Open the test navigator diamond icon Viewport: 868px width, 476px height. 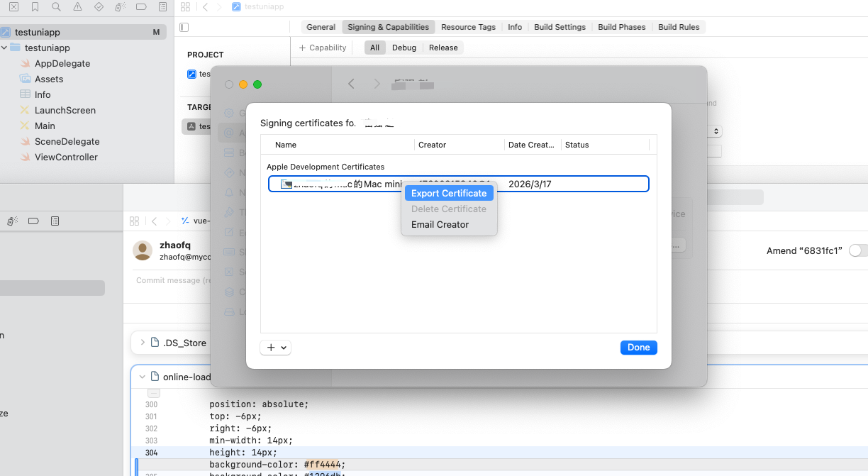tap(99, 6)
